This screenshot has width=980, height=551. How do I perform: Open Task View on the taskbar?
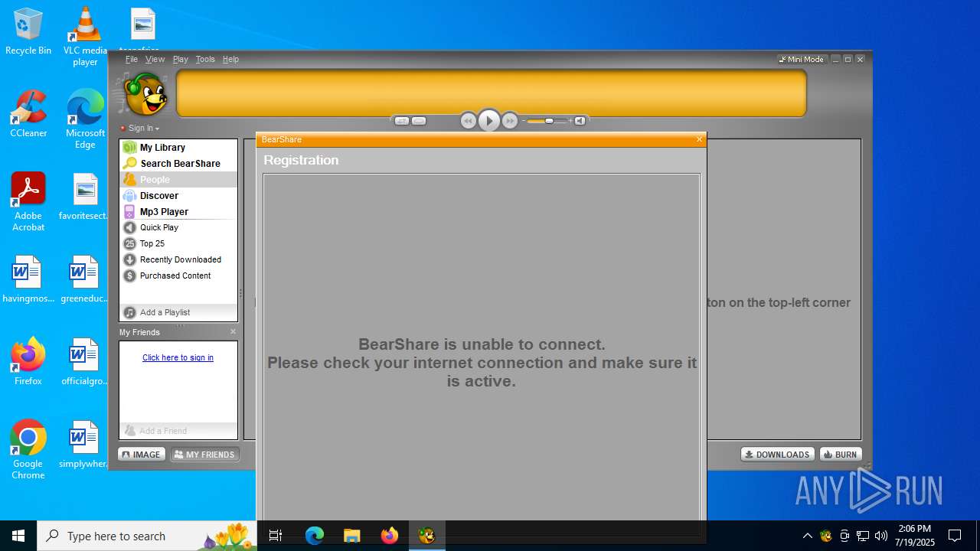pyautogui.click(x=276, y=536)
